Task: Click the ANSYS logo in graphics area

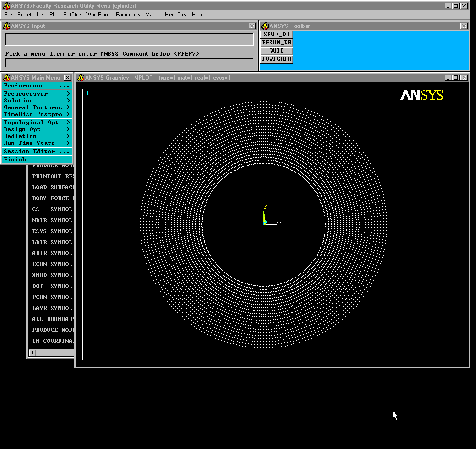Action: (422, 95)
